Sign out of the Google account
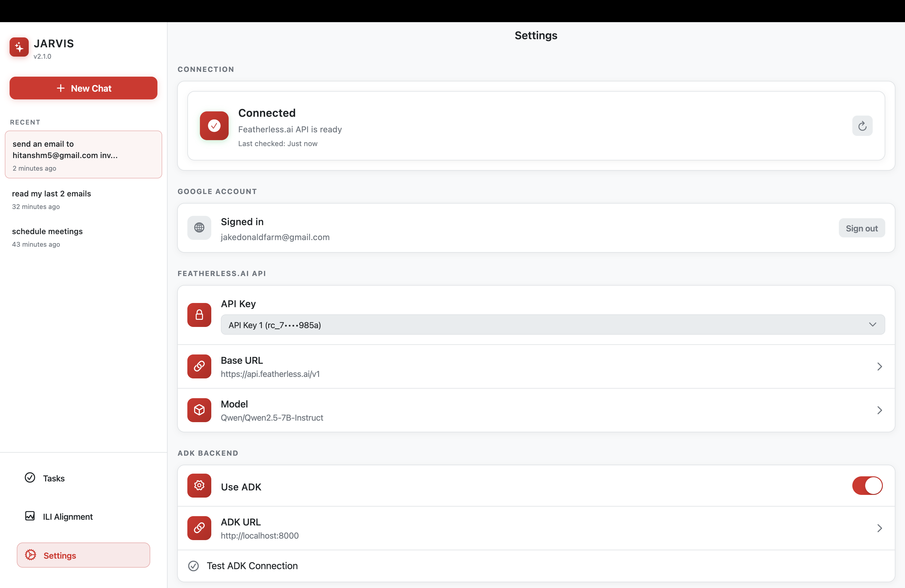 [861, 228]
